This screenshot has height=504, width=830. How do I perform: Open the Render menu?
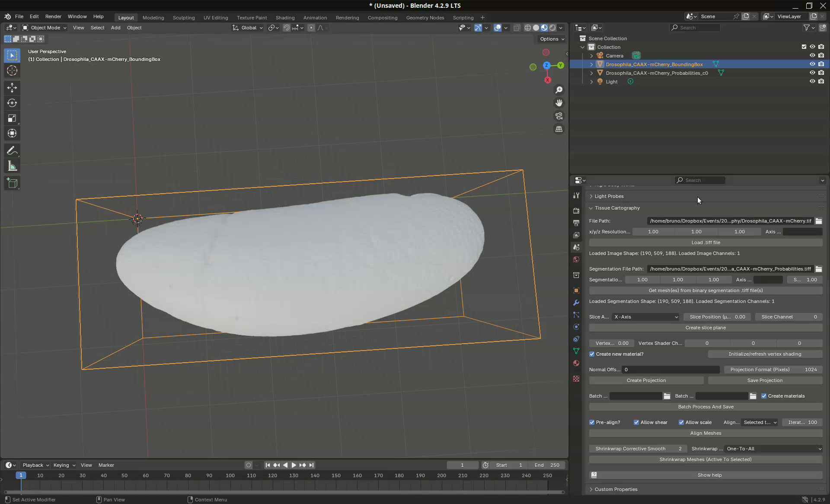tap(53, 16)
